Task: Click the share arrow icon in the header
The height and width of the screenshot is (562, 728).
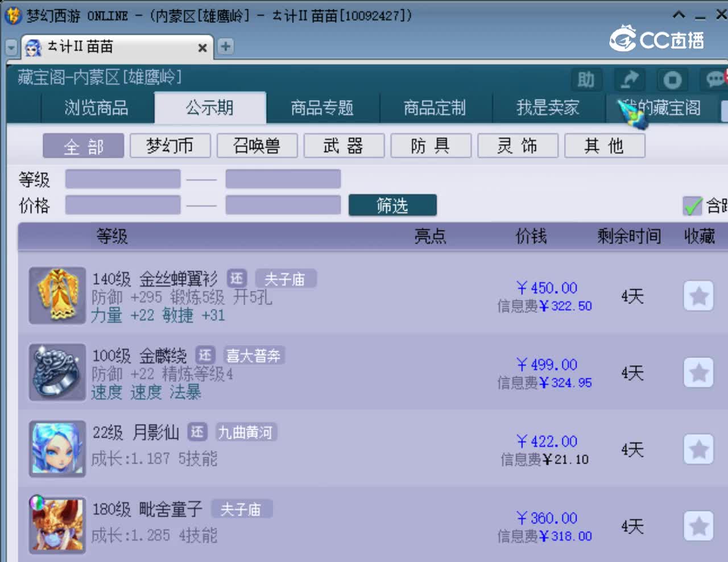Action: (x=629, y=80)
